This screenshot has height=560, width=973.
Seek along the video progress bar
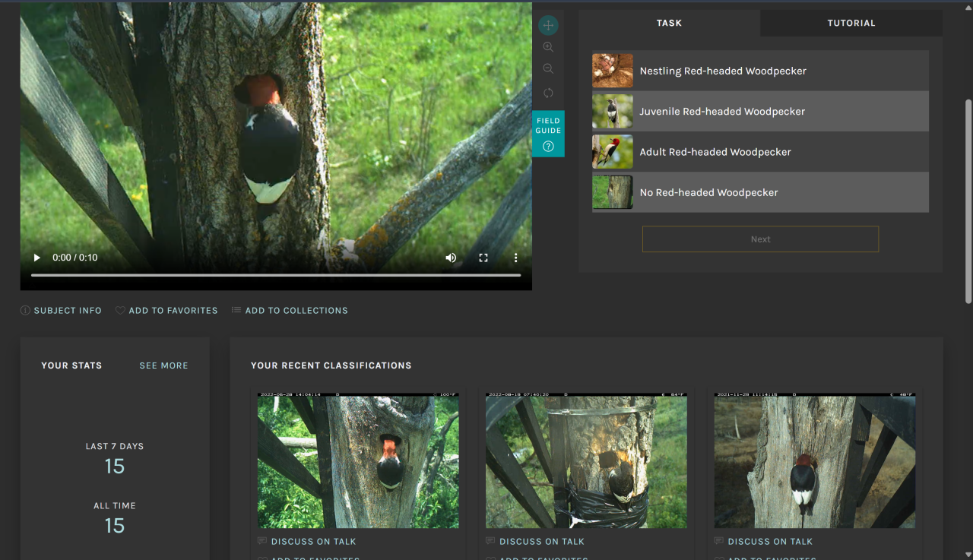(276, 275)
